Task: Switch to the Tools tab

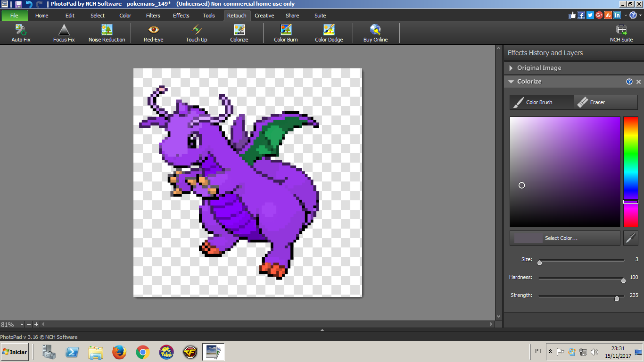Action: tap(209, 16)
